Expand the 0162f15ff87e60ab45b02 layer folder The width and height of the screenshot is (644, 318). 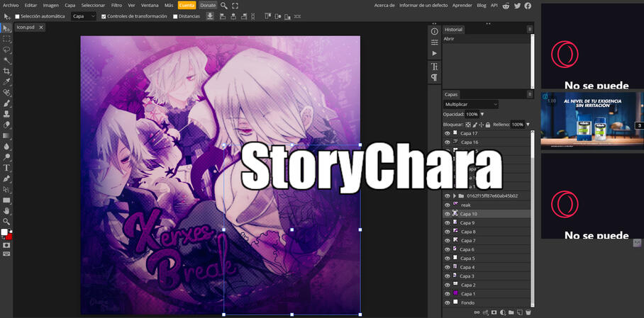[455, 196]
